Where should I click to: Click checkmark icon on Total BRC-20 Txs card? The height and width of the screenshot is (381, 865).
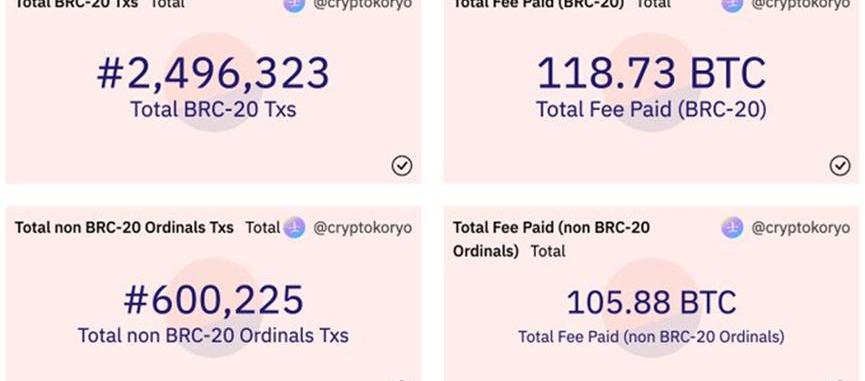(x=402, y=165)
